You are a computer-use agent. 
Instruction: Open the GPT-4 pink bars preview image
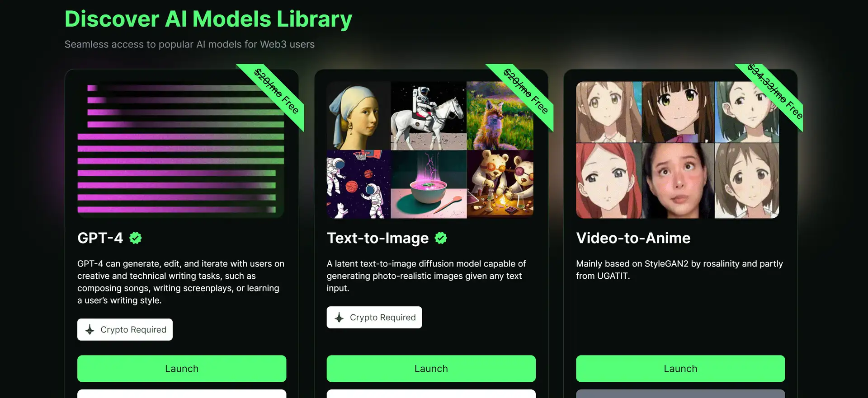181,150
